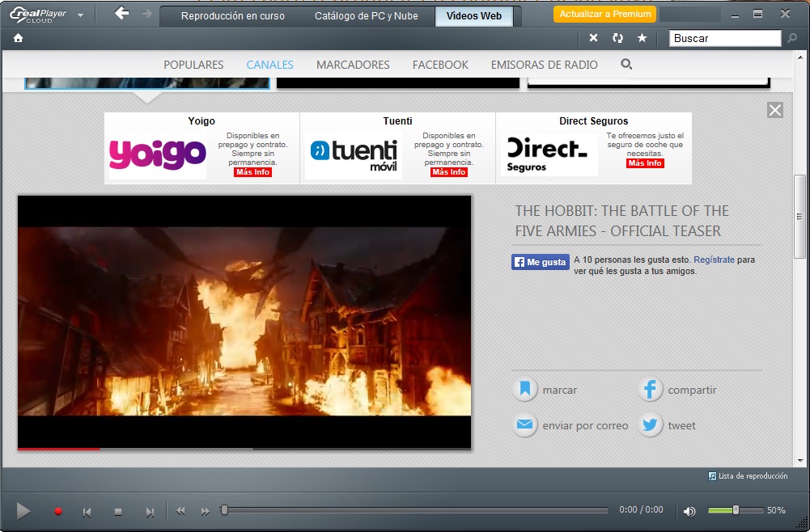This screenshot has width=810, height=532.
Task: Click the Hobbit teaser title text
Action: pos(622,221)
